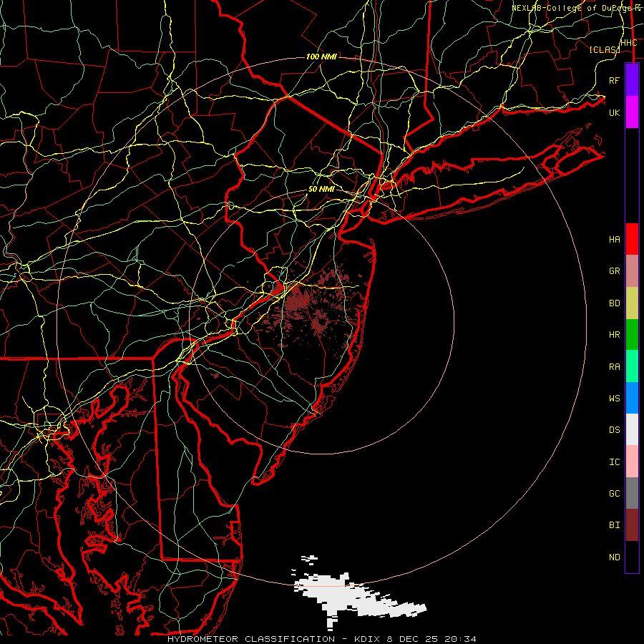644x644 pixels.
Task: Select the gray GC legend swatch
Action: 632,493
